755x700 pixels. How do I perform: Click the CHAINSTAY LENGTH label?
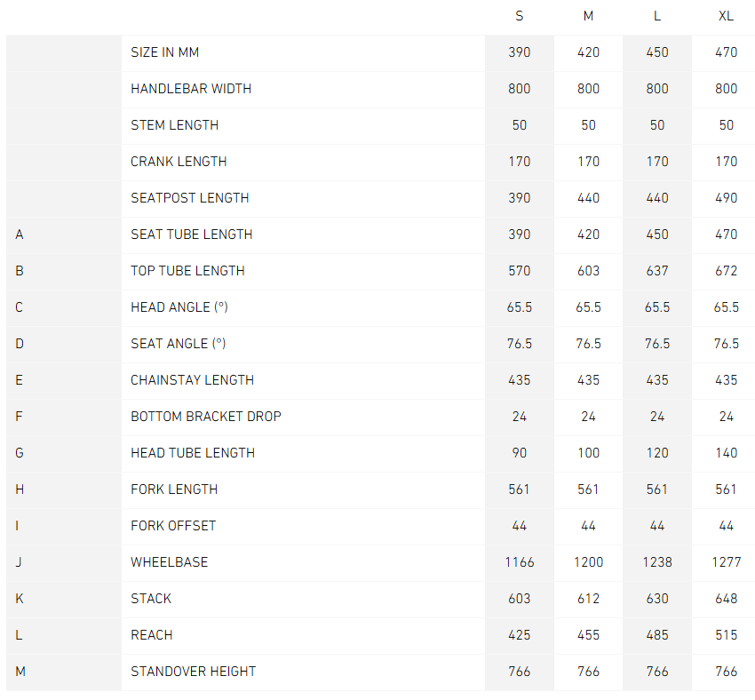[192, 380]
